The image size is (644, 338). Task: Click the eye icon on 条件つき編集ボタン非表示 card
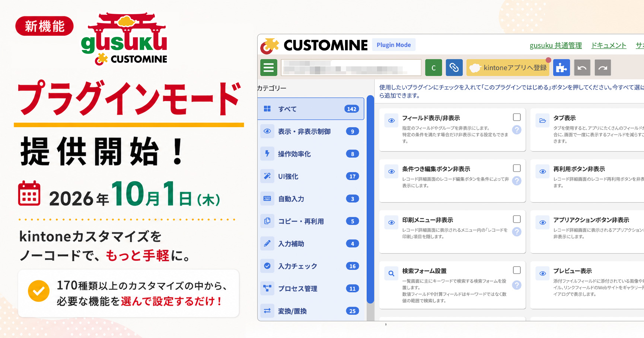[x=391, y=171]
